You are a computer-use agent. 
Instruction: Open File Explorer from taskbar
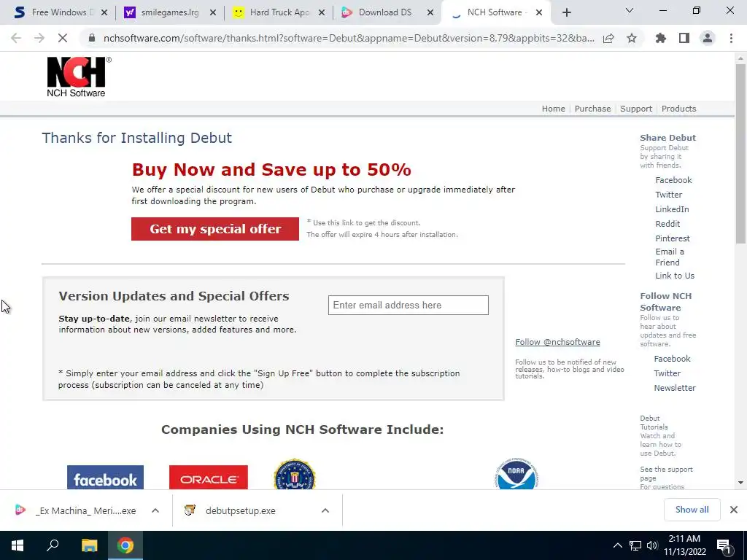[89, 545]
